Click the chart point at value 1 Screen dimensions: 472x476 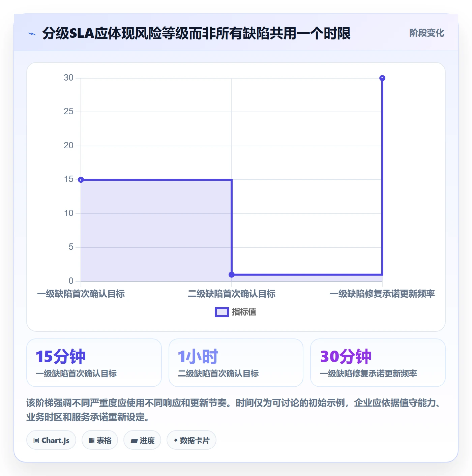click(232, 275)
